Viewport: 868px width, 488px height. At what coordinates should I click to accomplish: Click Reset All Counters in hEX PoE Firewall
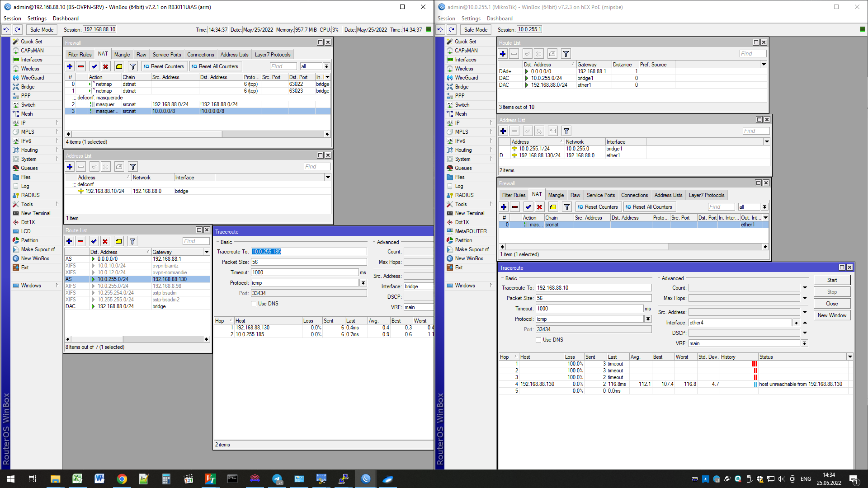tap(649, 207)
